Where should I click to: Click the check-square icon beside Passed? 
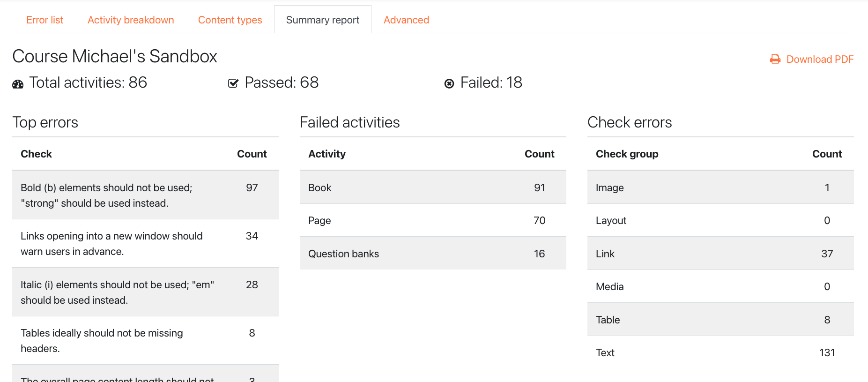233,83
